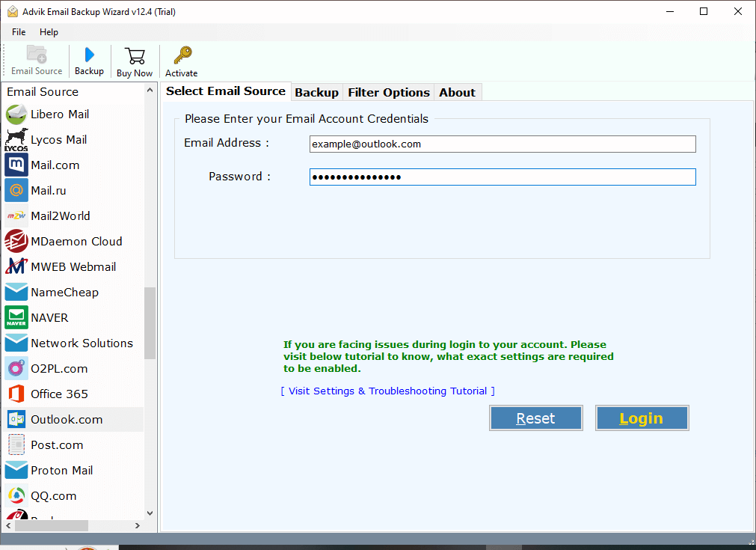Click the Outlook.com icon
756x550 pixels.
click(x=16, y=419)
